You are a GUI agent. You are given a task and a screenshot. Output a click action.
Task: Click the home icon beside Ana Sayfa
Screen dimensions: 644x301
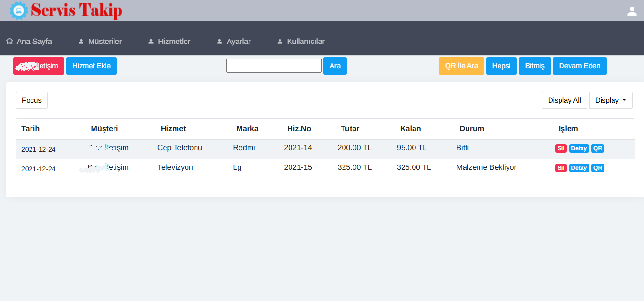[x=10, y=42]
